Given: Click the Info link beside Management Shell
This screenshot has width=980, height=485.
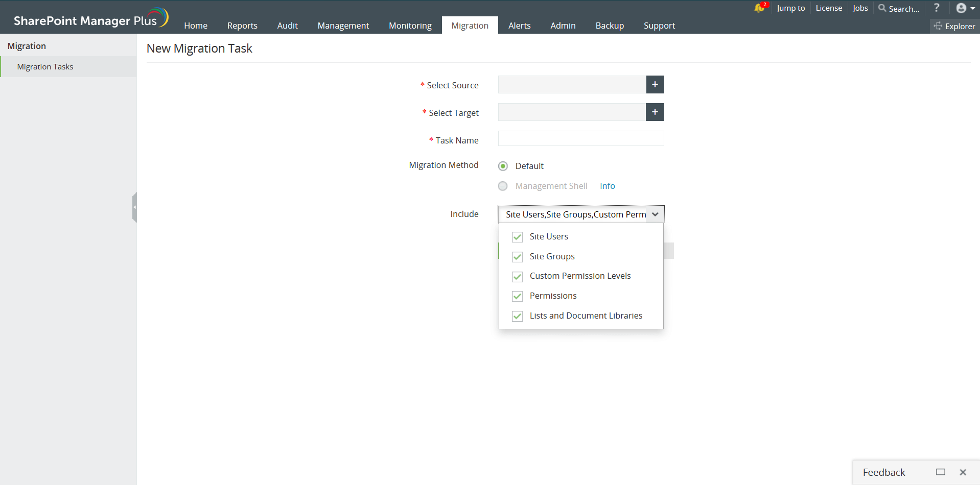Looking at the screenshot, I should point(607,186).
